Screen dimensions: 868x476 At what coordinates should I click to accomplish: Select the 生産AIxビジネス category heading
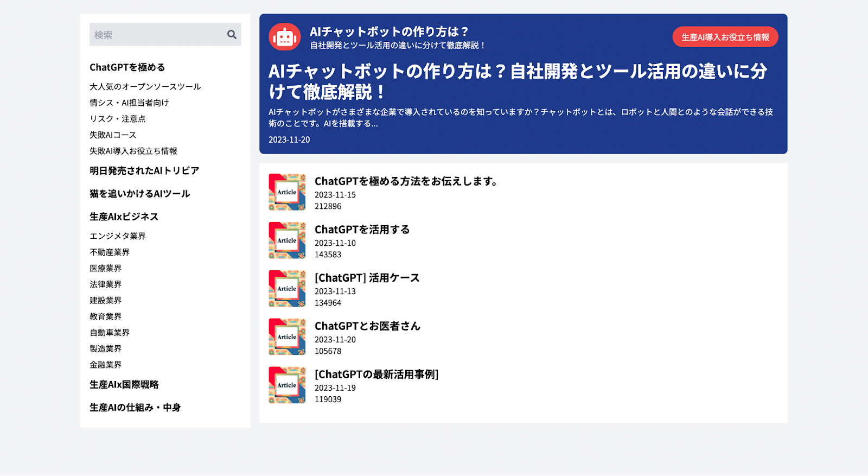coord(124,217)
